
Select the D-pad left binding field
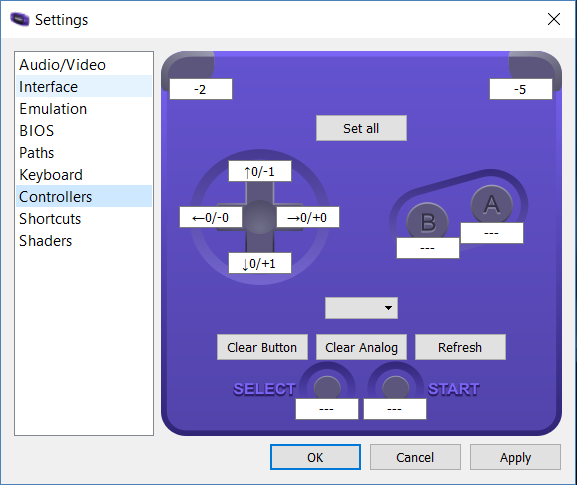210,217
